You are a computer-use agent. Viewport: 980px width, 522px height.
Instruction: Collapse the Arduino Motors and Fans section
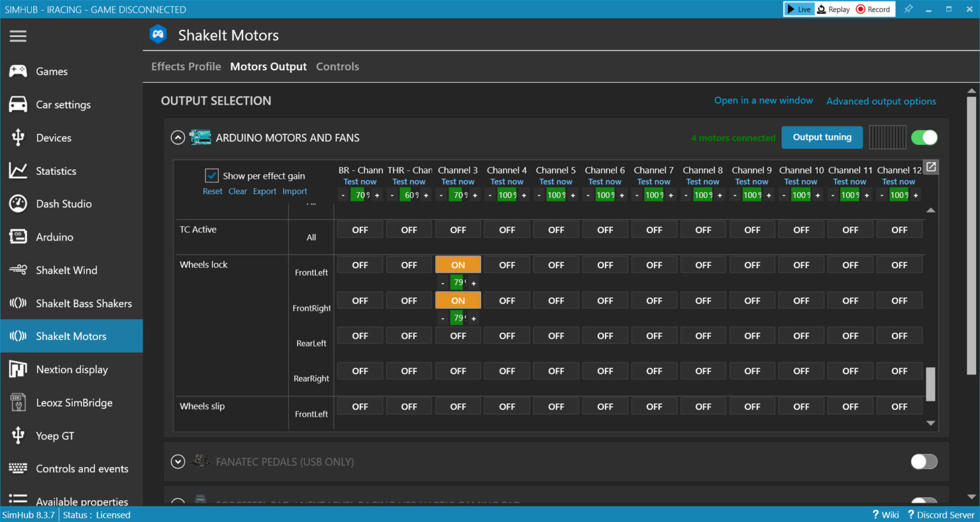(x=178, y=138)
